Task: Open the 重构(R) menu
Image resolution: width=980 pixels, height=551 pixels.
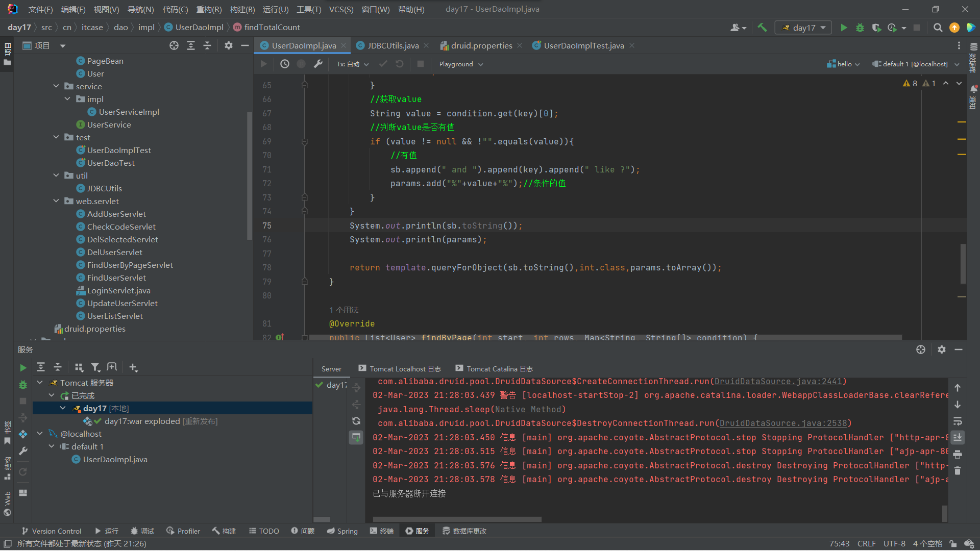Action: tap(209, 9)
